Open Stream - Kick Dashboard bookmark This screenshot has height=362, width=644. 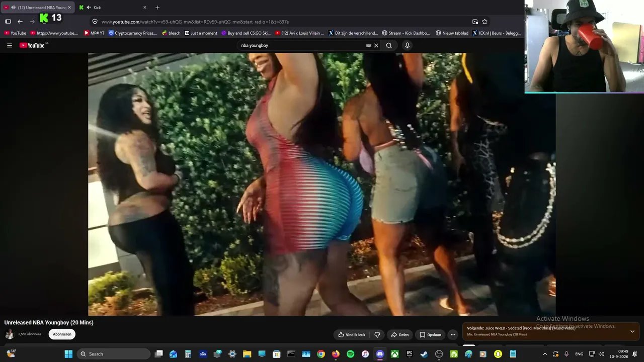pyautogui.click(x=406, y=33)
